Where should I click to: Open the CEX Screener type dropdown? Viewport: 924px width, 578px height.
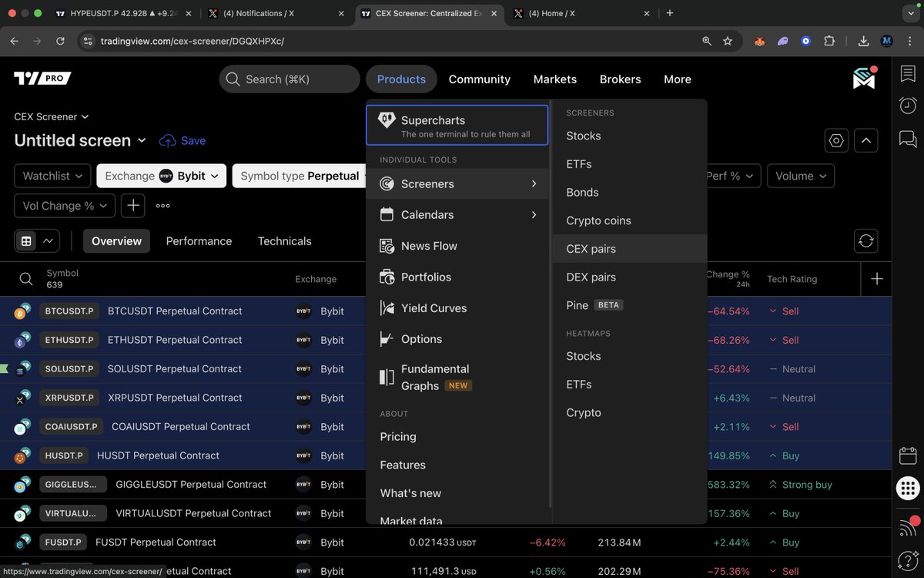point(52,116)
